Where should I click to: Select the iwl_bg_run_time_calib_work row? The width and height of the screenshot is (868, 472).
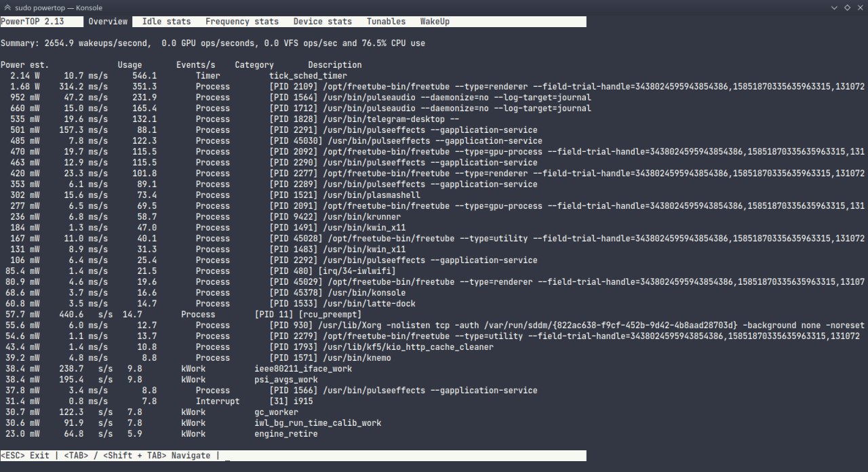[x=193, y=423]
